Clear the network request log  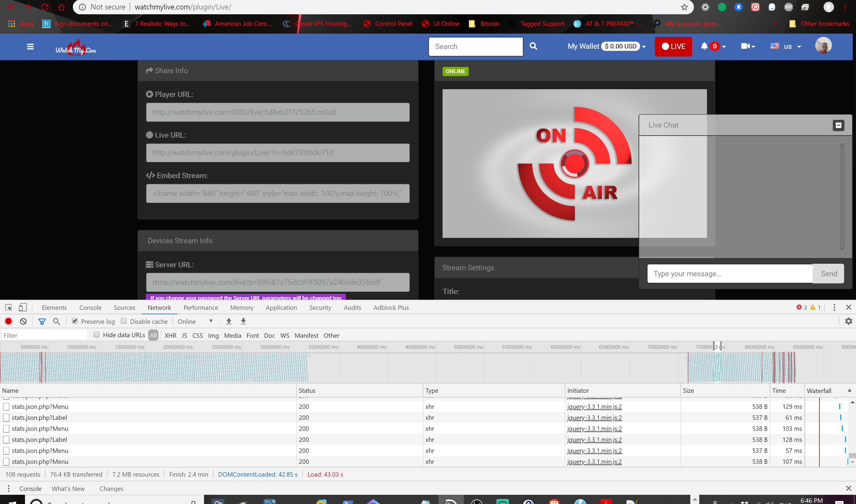(x=23, y=321)
